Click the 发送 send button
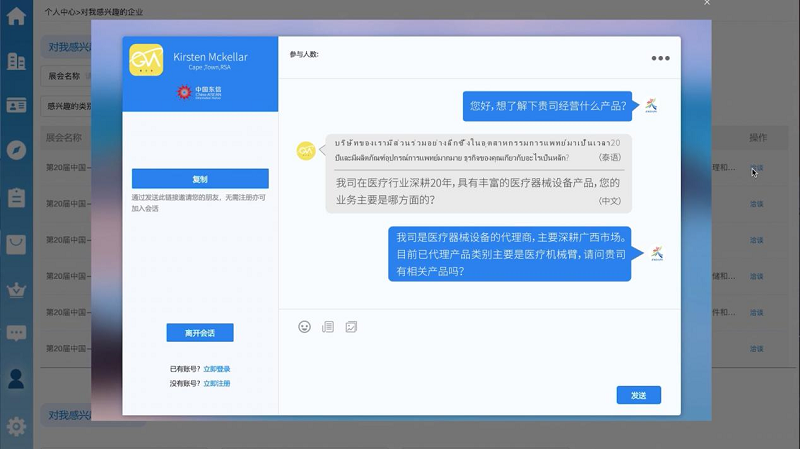Image resolution: width=800 pixels, height=449 pixels. [639, 395]
